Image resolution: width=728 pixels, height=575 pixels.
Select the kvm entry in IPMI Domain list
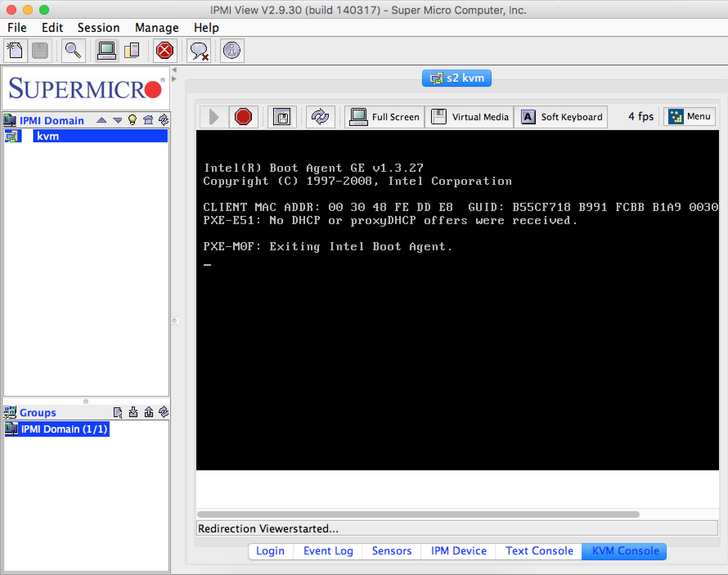point(86,136)
